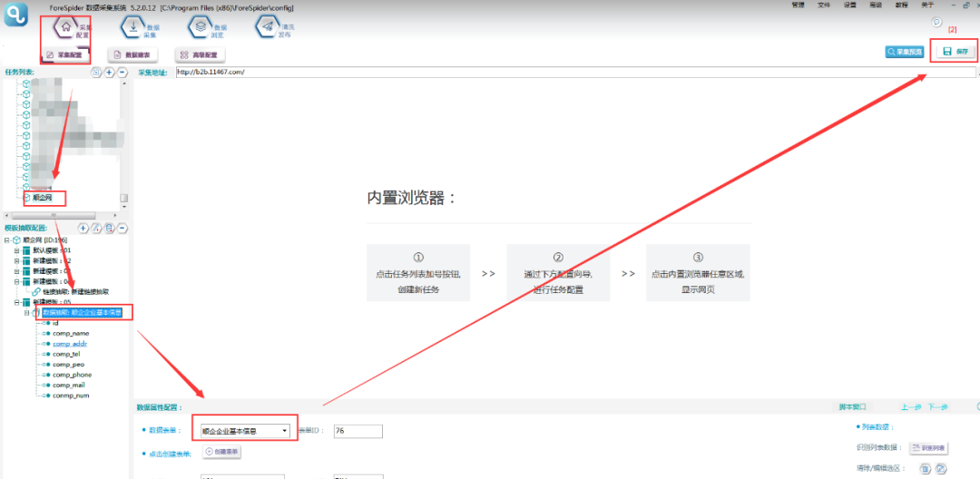
Task: Click the ForeSpider app logo
Action: tap(15, 15)
